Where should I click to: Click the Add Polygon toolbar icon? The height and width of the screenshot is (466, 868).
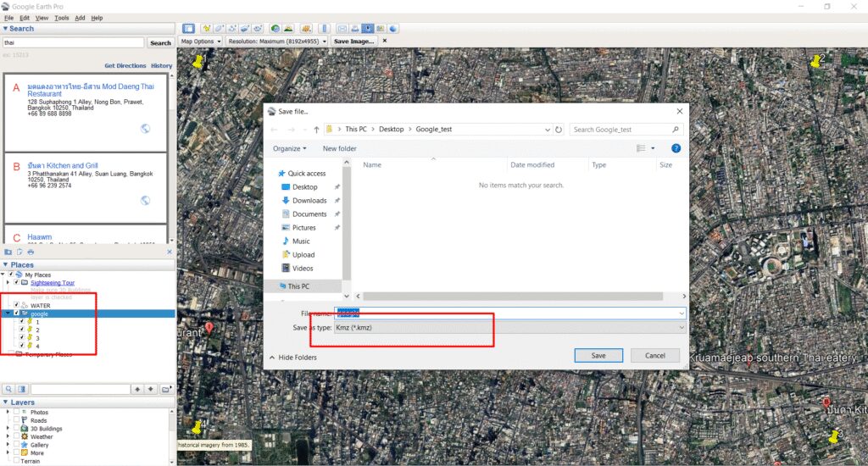click(220, 28)
